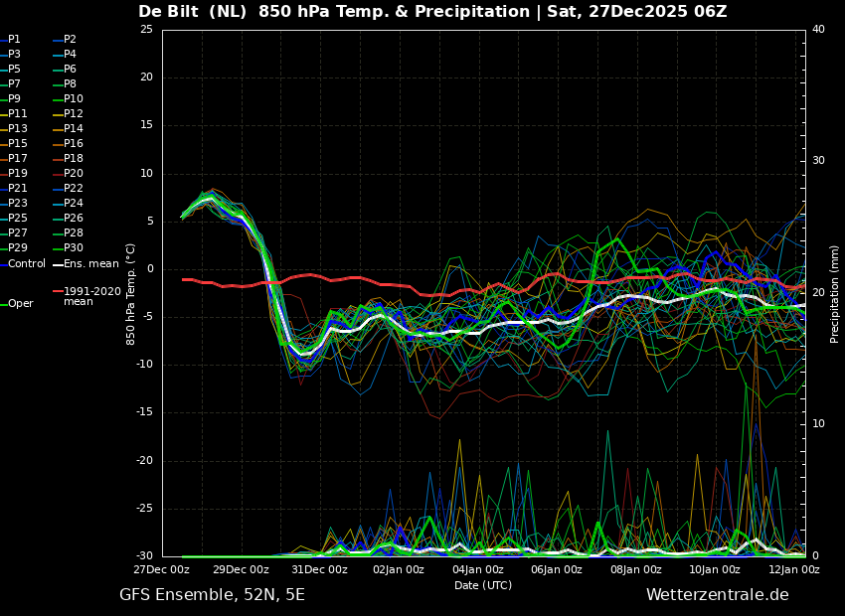Image resolution: width=845 pixels, height=616 pixels.
Task: Select the P10 legend label
Action: (x=74, y=99)
